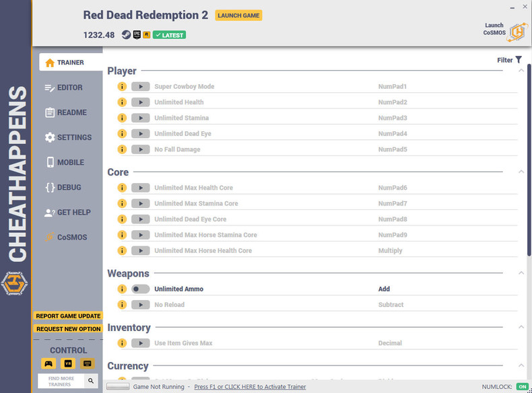Image resolution: width=532 pixels, height=393 pixels.
Task: Go to SETTINGS tab
Action: 68,137
